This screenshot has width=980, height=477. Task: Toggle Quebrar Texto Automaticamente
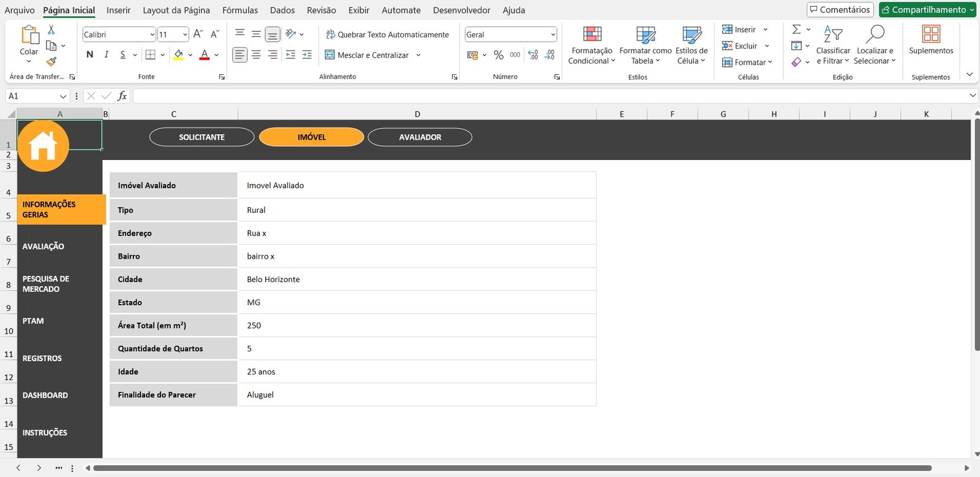tap(387, 35)
